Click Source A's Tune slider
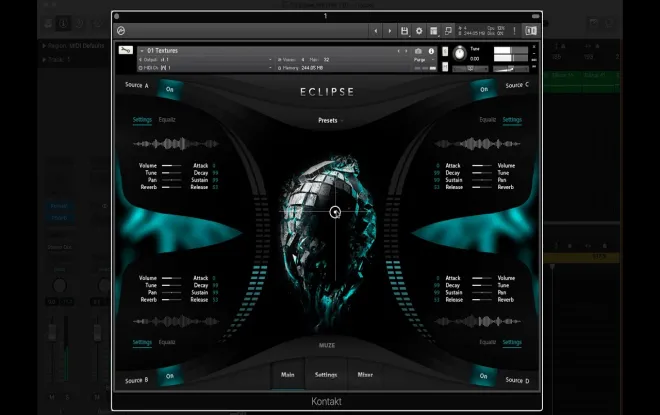Viewport: 660px width, 415px height. [171, 173]
